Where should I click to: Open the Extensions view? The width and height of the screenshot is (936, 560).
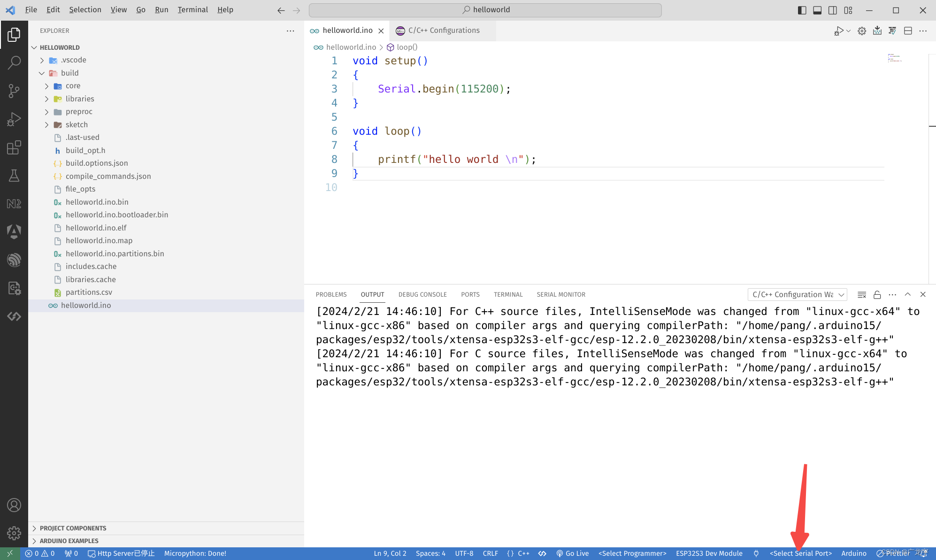14,147
